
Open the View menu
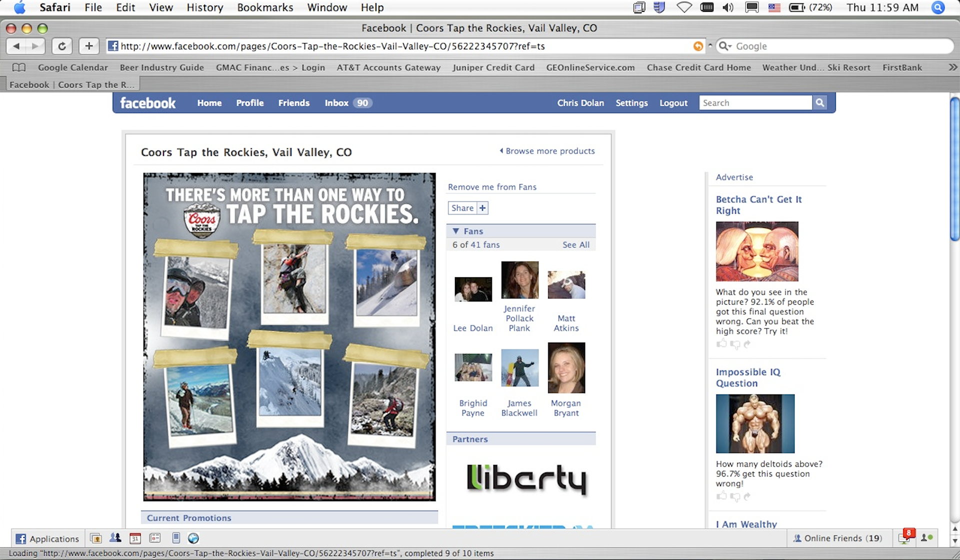tap(160, 7)
